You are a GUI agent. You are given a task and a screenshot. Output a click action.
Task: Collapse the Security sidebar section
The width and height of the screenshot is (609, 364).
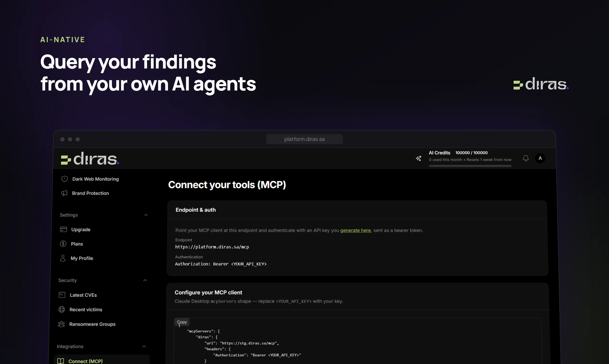pyautogui.click(x=145, y=280)
